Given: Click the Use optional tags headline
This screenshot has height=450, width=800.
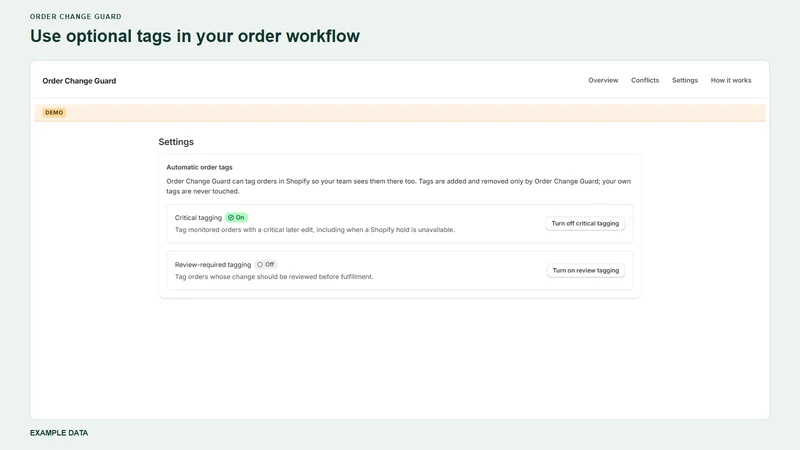Looking at the screenshot, I should click(195, 36).
